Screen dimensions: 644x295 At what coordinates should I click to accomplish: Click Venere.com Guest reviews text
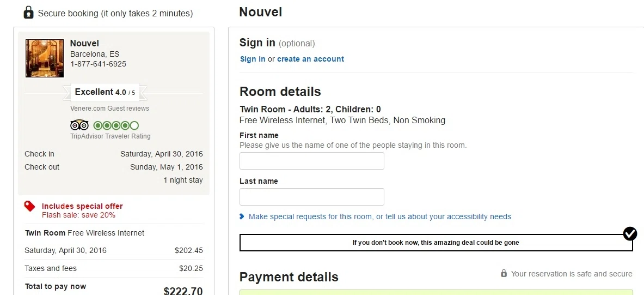click(x=109, y=108)
